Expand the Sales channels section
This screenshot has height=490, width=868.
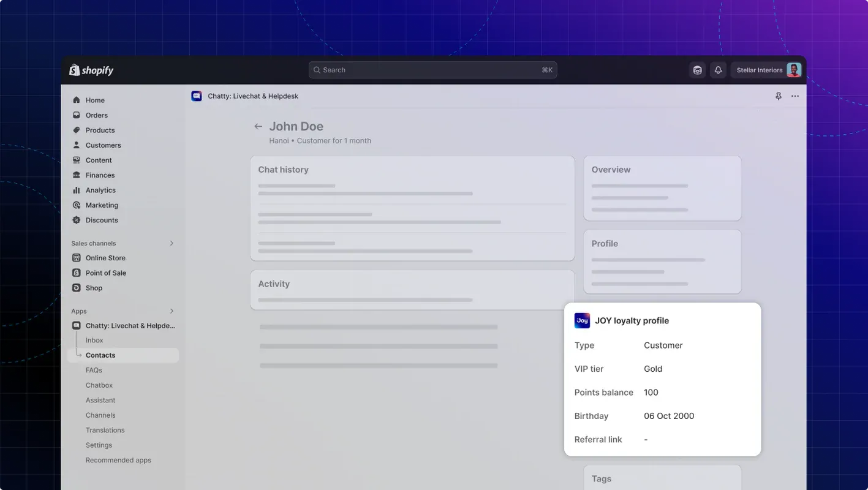[172, 243]
